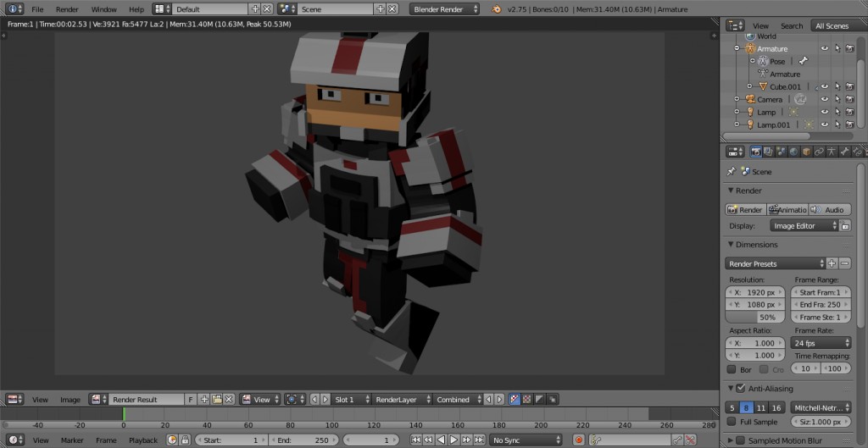Play the animation forward
This screenshot has height=448, width=868.
tap(454, 440)
